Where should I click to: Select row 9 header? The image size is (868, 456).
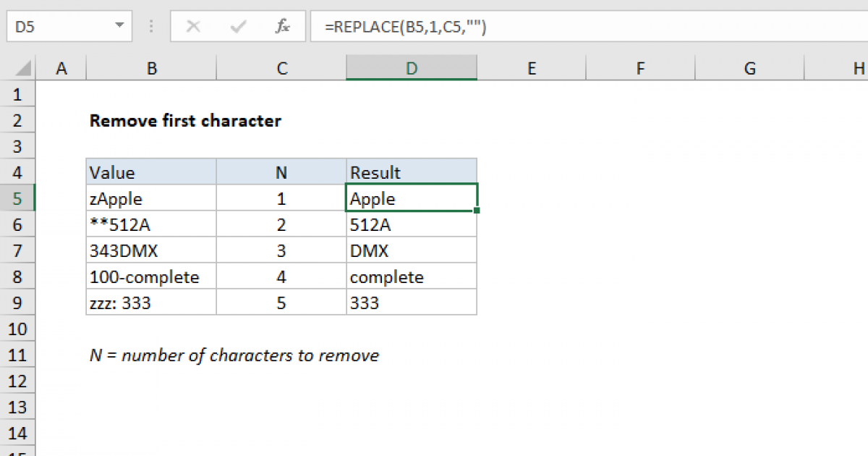[18, 303]
